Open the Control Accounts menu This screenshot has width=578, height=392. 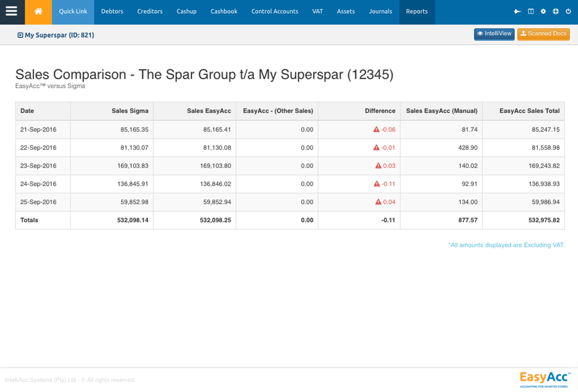pos(275,11)
